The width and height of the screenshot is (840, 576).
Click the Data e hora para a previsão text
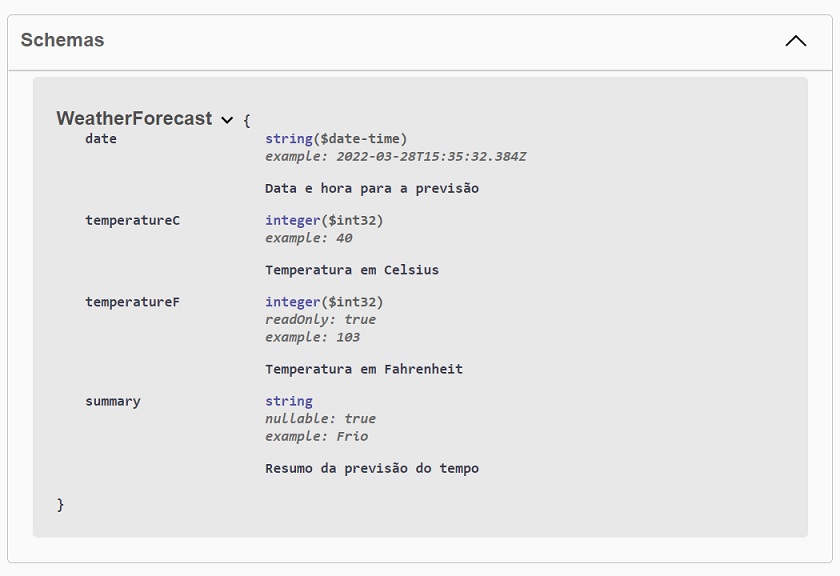pyautogui.click(x=372, y=188)
